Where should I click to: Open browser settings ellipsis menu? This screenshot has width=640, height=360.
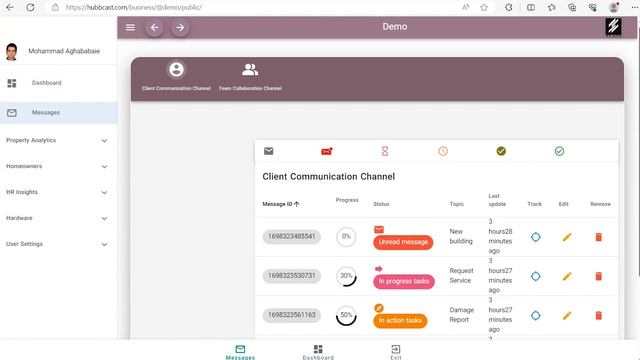634,7
